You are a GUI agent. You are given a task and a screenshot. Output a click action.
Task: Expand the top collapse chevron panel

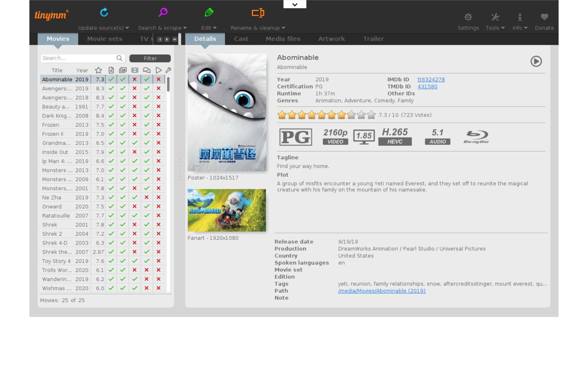point(295,4)
